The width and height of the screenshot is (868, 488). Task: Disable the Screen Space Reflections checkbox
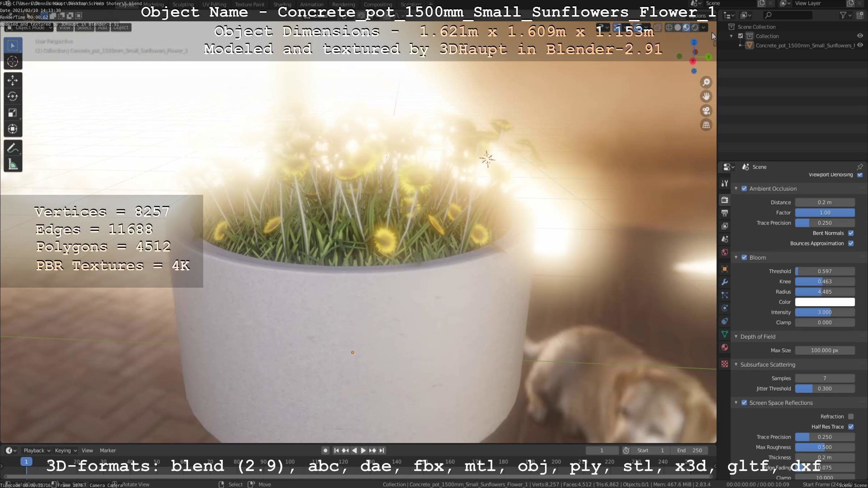(744, 403)
